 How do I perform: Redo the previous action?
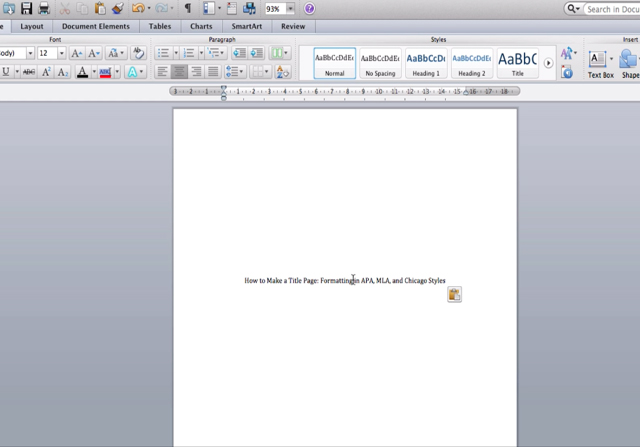[161, 8]
